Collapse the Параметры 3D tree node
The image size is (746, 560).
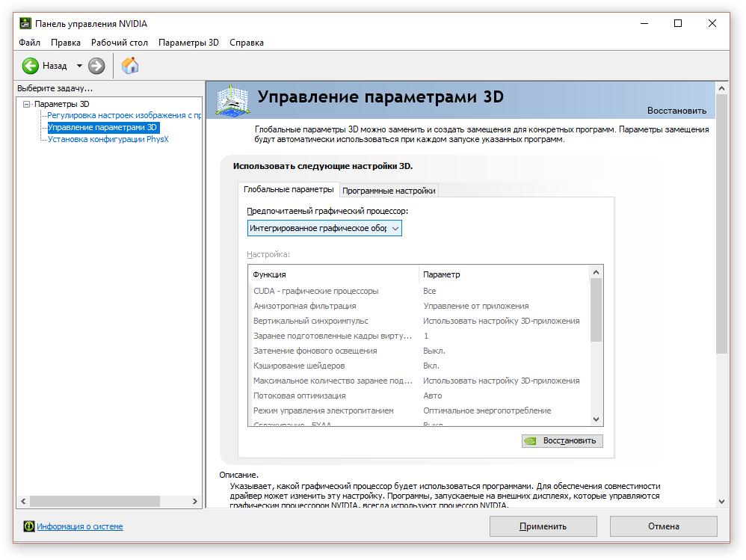pos(27,104)
